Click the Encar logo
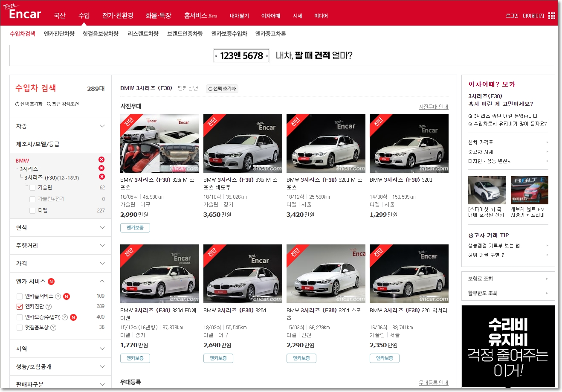Screen dimensions: 562x392 (x=22, y=12)
